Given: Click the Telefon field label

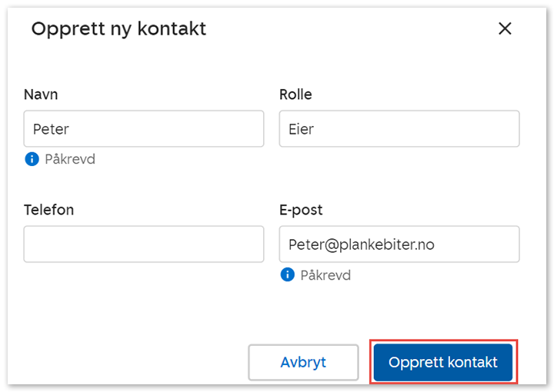Looking at the screenshot, I should pyautogui.click(x=48, y=210).
